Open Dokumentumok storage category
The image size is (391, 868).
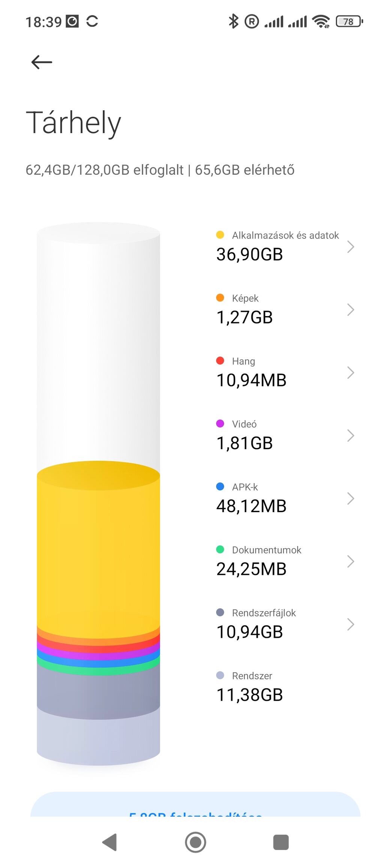(x=285, y=561)
